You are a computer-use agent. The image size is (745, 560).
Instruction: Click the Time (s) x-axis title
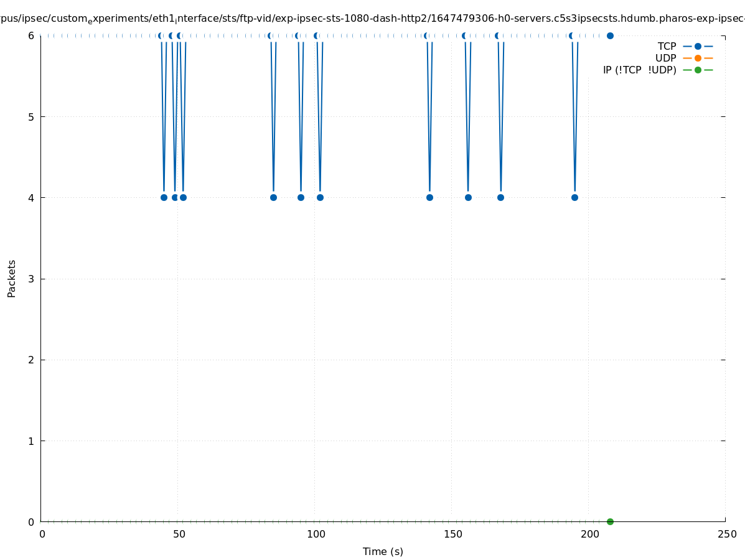[383, 552]
